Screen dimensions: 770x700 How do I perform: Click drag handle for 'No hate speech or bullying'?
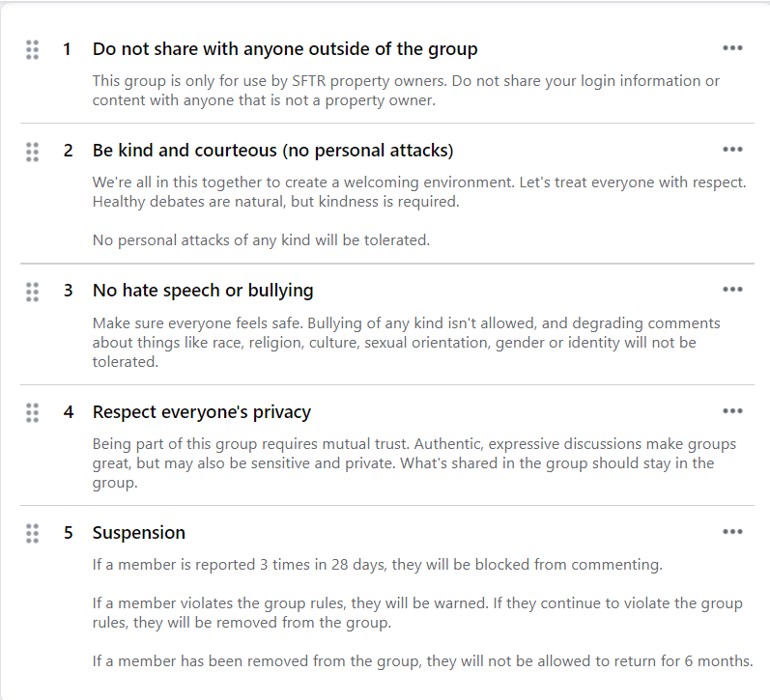click(33, 291)
